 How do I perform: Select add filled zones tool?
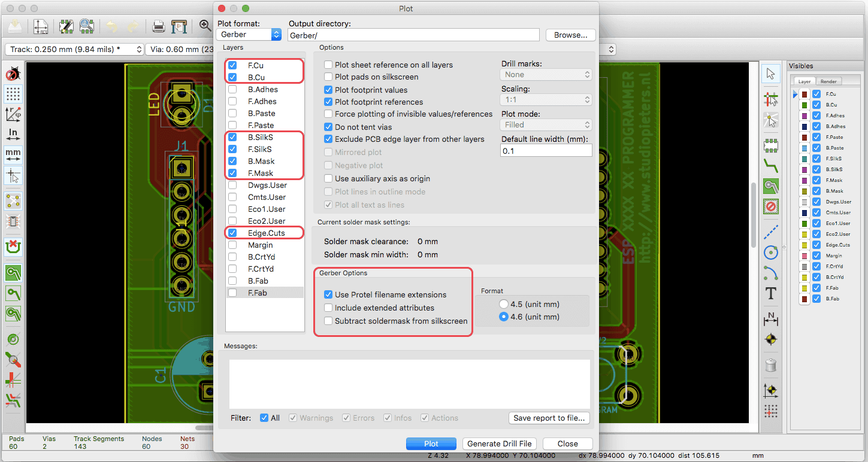[771, 187]
